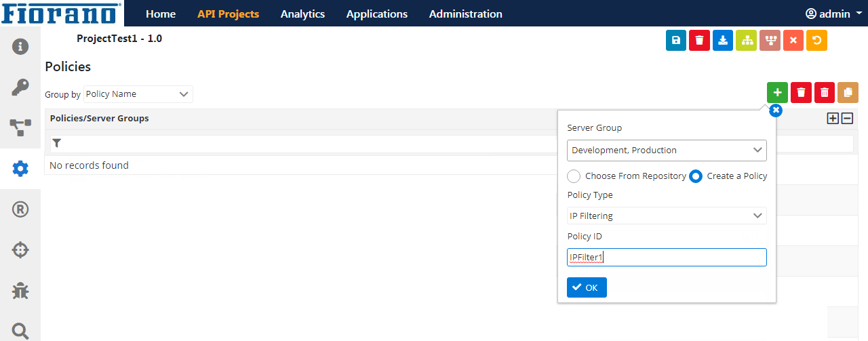Select Choose From Repository radio button

[574, 176]
